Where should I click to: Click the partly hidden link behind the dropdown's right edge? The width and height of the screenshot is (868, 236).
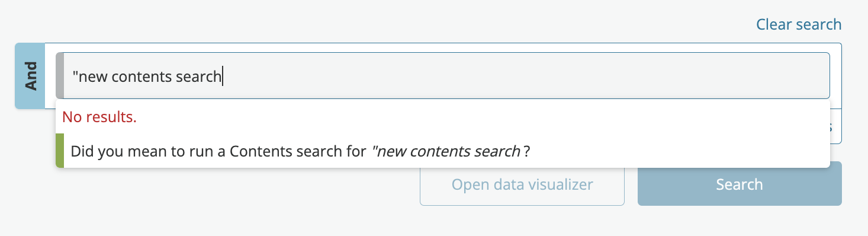[x=831, y=127]
